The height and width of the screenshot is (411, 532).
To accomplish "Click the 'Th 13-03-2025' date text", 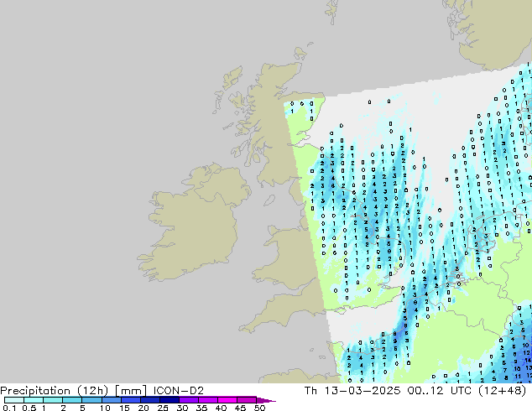I will [352, 391].
